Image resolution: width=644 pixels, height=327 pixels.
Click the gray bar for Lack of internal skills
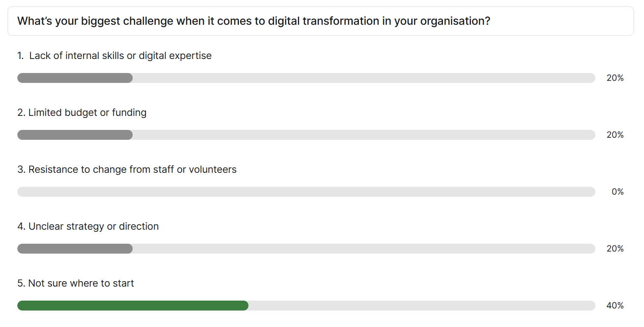coord(75,78)
